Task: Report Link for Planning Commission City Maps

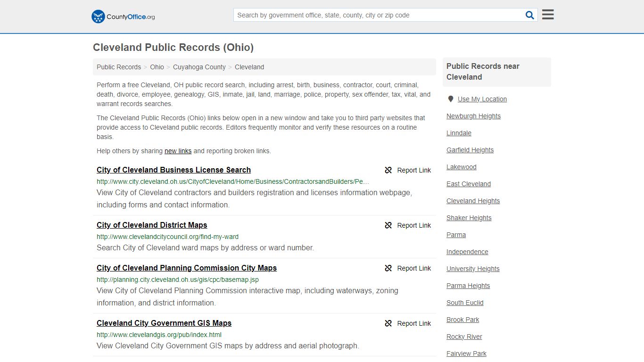Action: point(414,268)
